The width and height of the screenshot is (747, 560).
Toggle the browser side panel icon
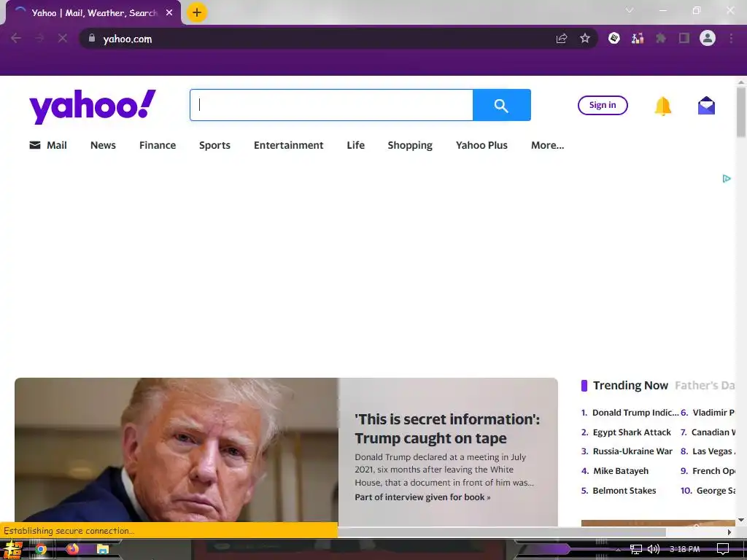pyautogui.click(x=684, y=38)
